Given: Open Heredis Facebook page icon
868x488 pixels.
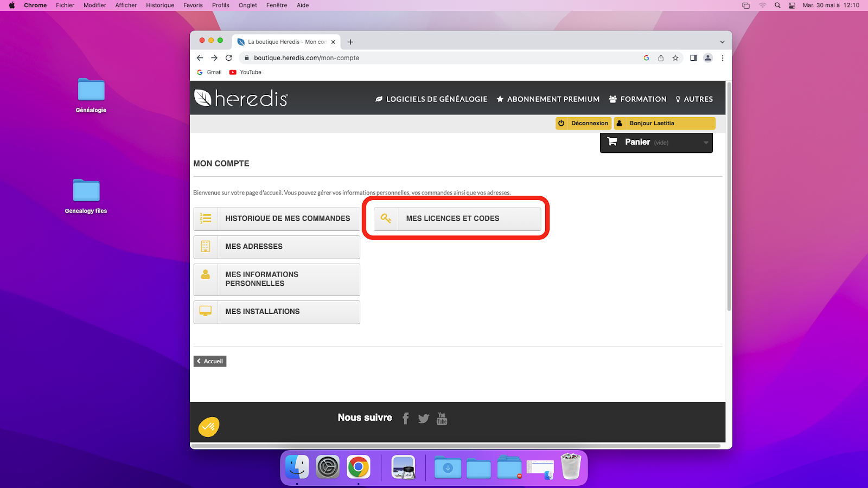Looking at the screenshot, I should 406,418.
